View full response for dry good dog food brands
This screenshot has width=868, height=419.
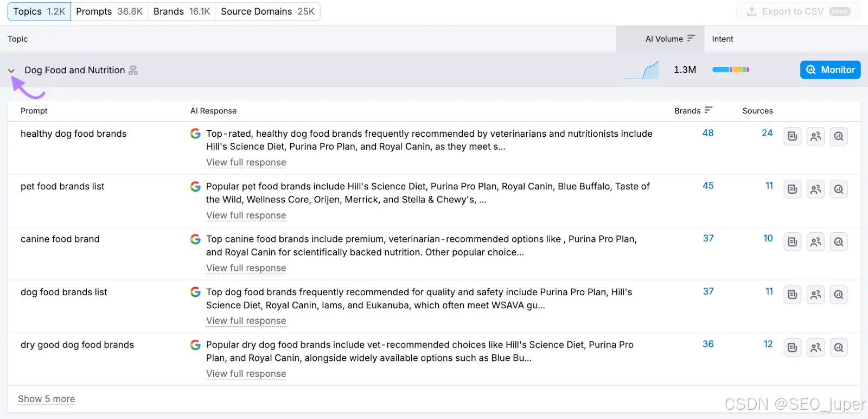point(246,374)
